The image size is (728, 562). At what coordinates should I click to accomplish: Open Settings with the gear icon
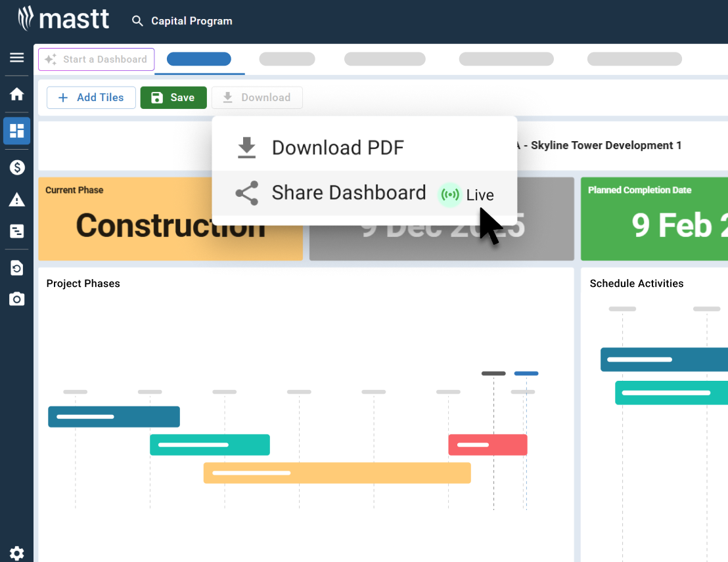click(16, 553)
